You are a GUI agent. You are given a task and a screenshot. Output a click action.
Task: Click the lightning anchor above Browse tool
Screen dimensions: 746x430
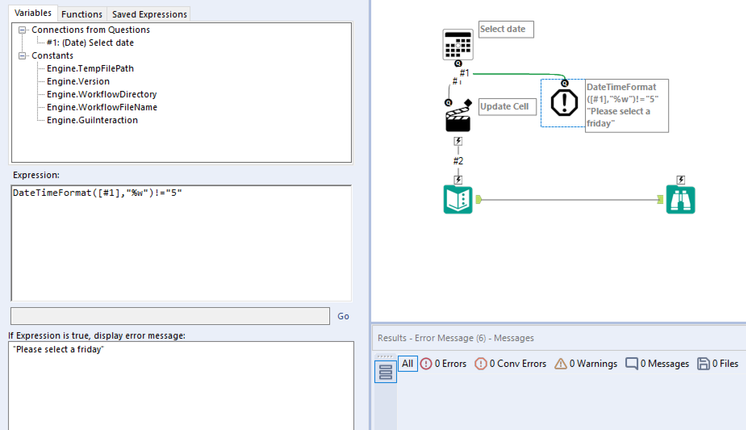point(681,180)
